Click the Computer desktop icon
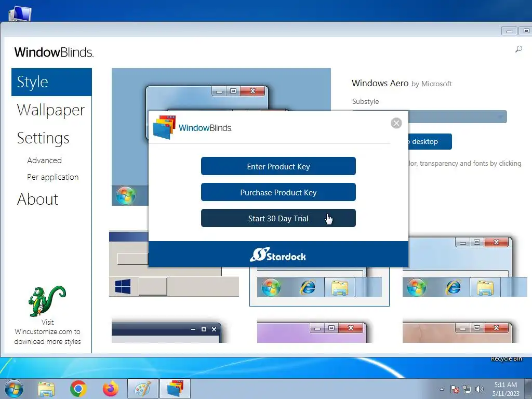The image size is (532, 399). 20,14
